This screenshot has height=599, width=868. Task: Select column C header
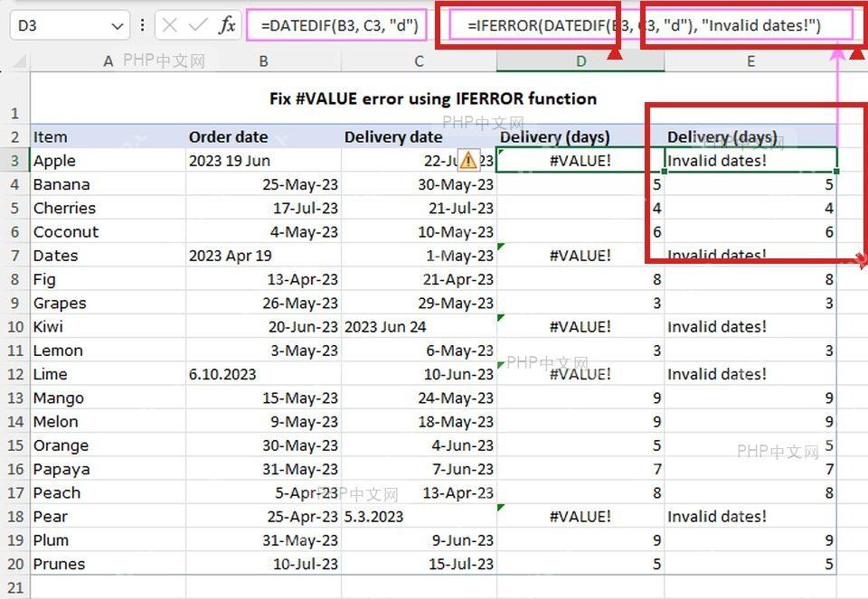click(419, 61)
